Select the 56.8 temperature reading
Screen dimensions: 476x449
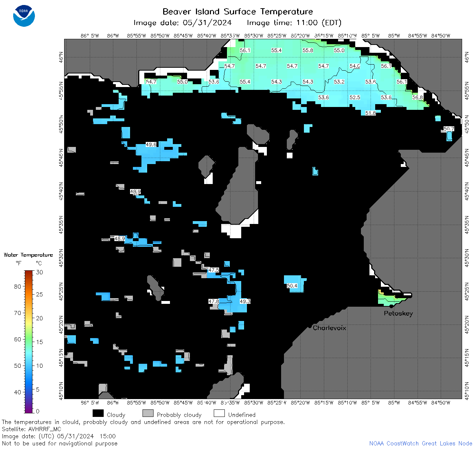[x=418, y=97]
